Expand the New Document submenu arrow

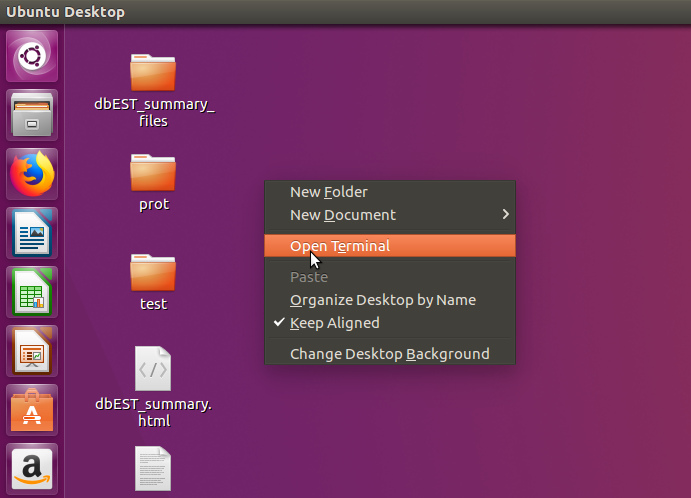(505, 215)
